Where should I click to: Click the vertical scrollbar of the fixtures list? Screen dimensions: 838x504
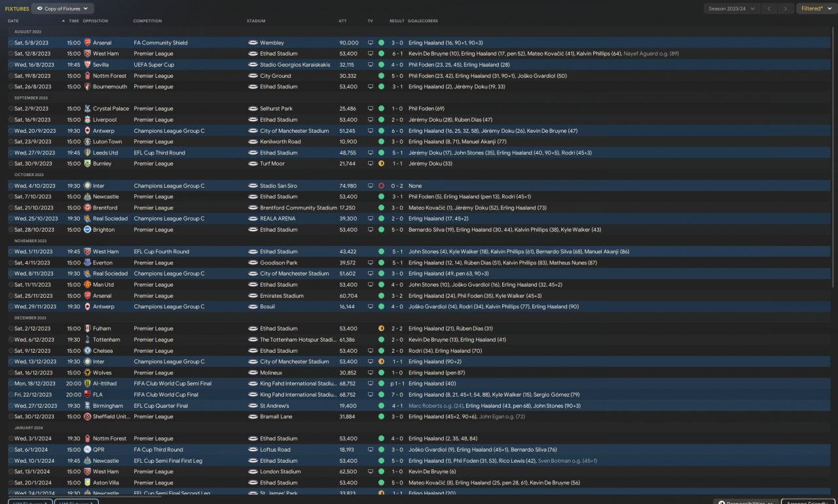point(834,157)
